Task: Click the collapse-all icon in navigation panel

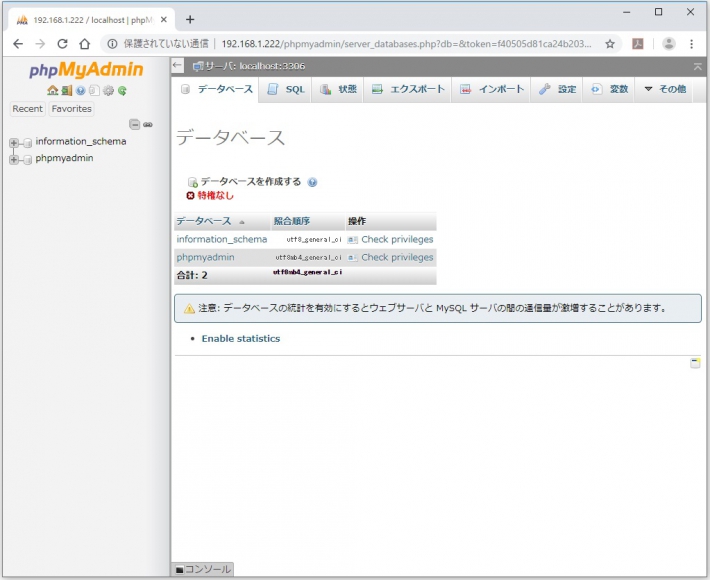Action: [135, 124]
